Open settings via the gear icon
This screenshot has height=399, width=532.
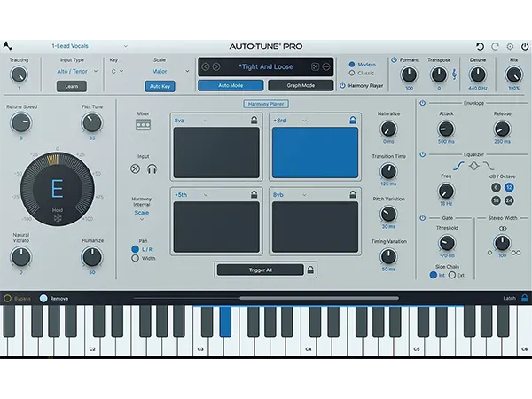[509, 46]
